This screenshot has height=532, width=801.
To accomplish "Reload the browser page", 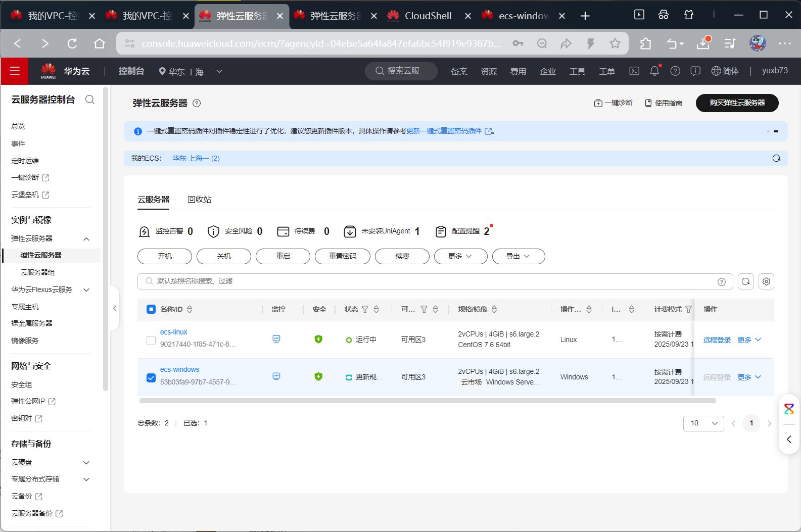I will tap(72, 43).
